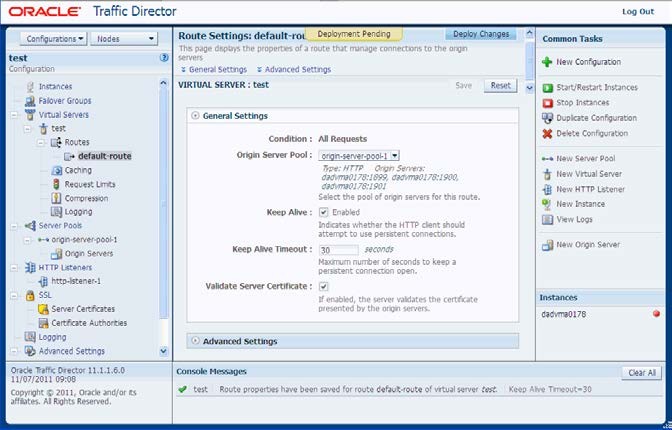The width and height of the screenshot is (672, 430).
Task: Click the Request Limits traffic light icon
Action: [x=56, y=184]
